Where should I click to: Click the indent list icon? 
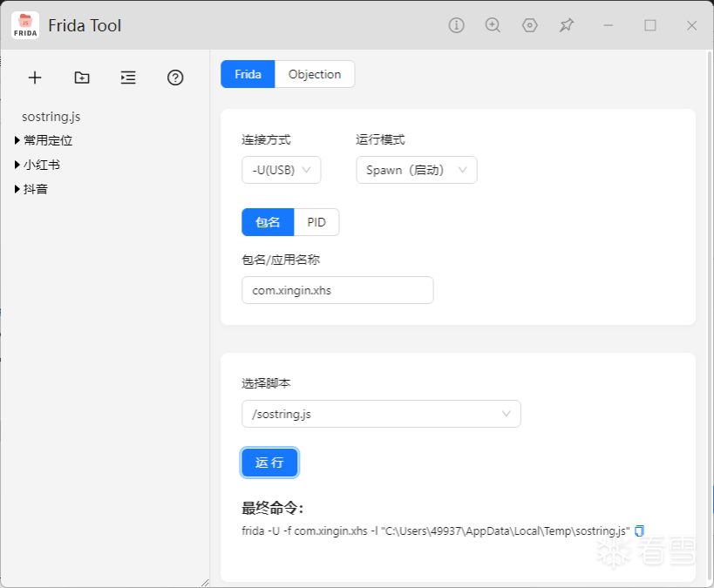pos(128,78)
